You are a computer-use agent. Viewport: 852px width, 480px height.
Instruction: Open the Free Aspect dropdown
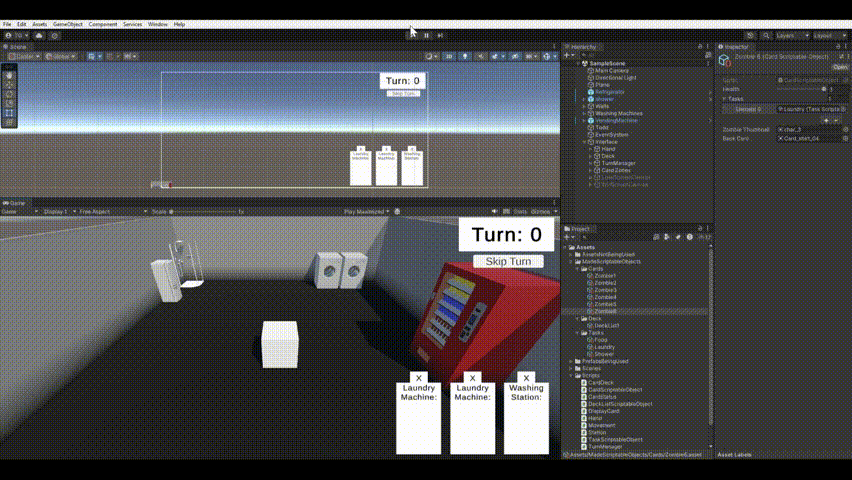tap(112, 211)
